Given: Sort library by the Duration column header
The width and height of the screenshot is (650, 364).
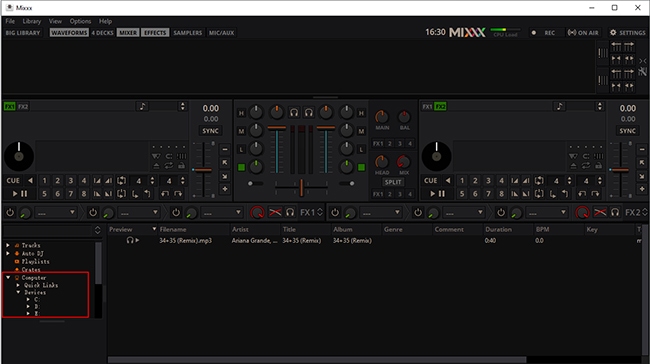Looking at the screenshot, I should tap(507, 229).
